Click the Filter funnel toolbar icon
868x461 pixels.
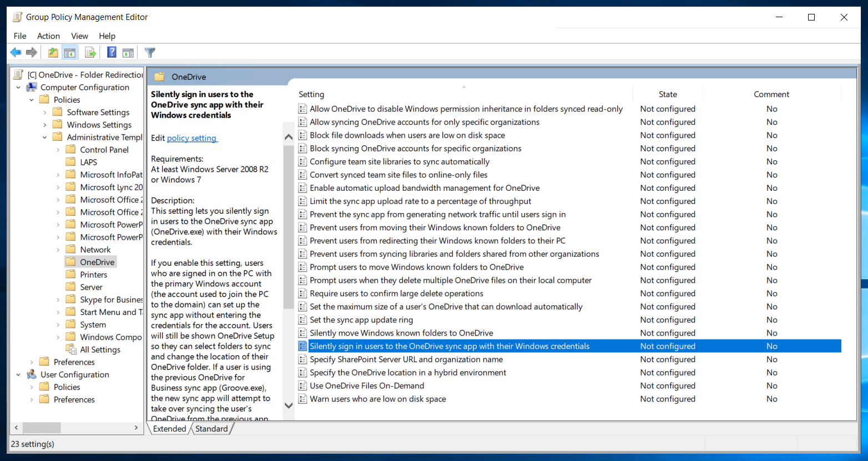pyautogui.click(x=150, y=53)
